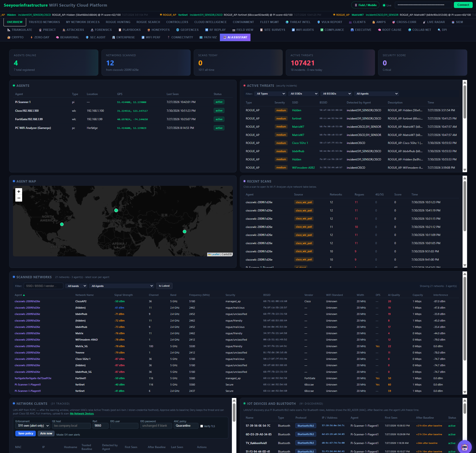The width and height of the screenshot is (476, 453).
Task: Open the scanned networks All Agents dropdown
Action: click(x=121, y=286)
